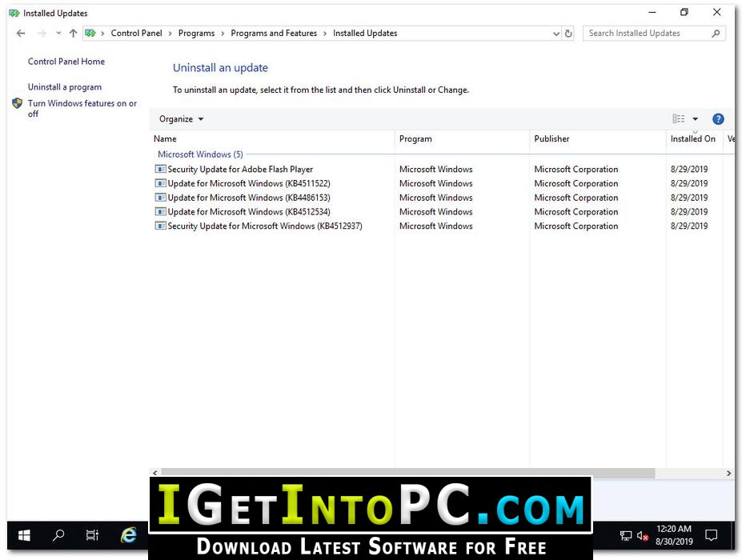Click the icon of update KB4511522

tap(161, 183)
